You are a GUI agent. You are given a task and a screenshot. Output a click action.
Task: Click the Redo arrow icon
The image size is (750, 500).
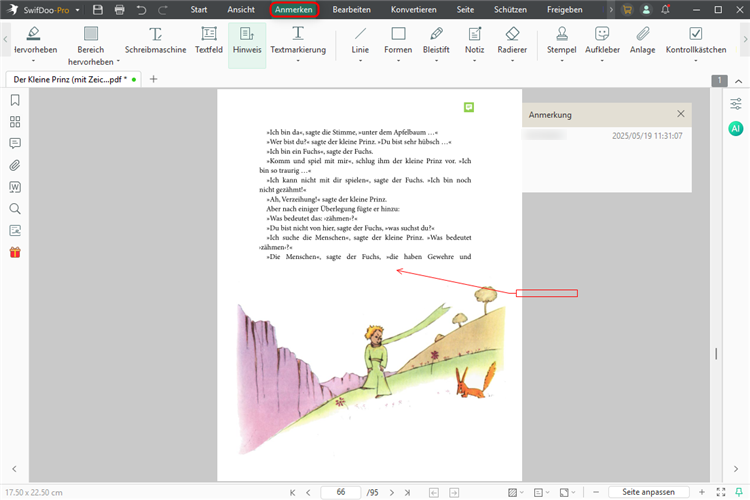[x=163, y=10]
